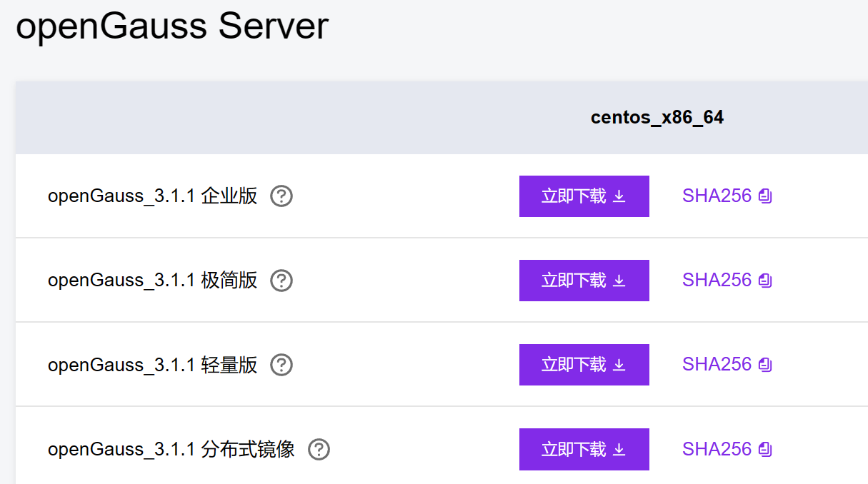868x484 pixels.
Task: Open help tooltip for openGauss_3.1.1 轻量版
Action: (x=281, y=365)
